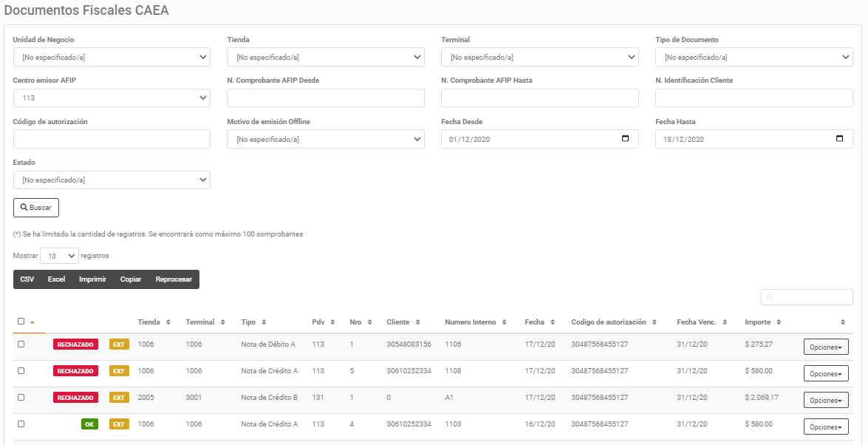Export the table using Excel
Image resolution: width=868 pixels, height=445 pixels.
click(56, 279)
